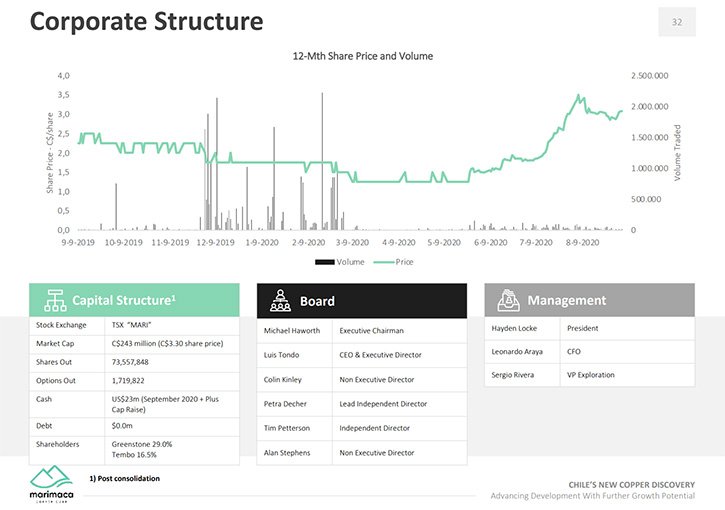Click the Volume legend label
Image resolution: width=725 pixels, height=510 pixels.
[350, 262]
